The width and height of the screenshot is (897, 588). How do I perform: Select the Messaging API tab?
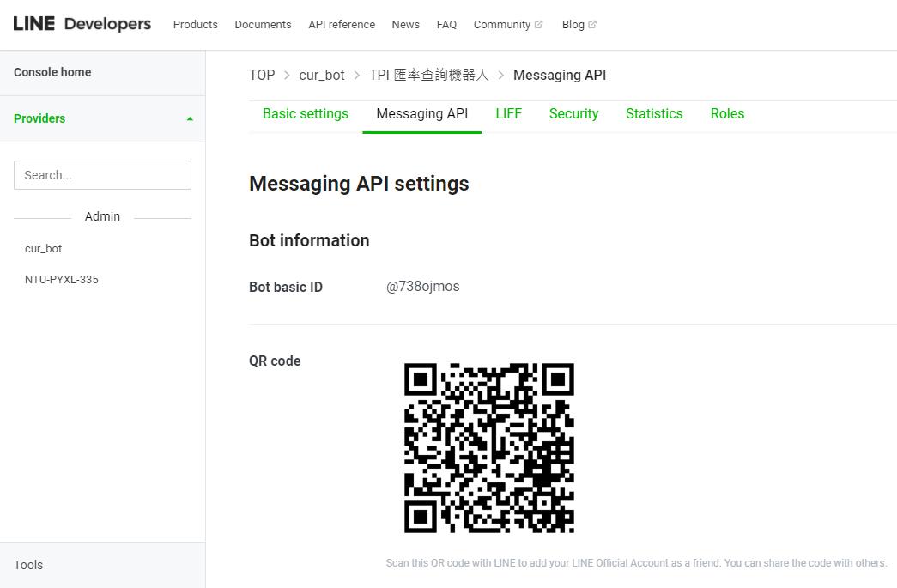pyautogui.click(x=422, y=114)
